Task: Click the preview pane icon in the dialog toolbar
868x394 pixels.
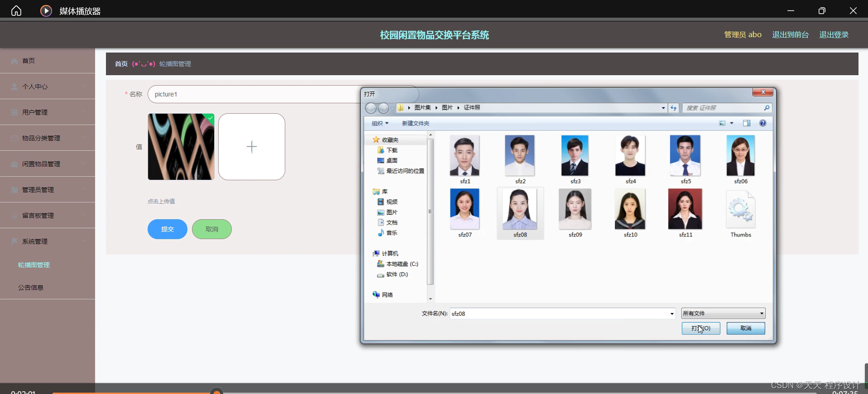Action: 747,123
